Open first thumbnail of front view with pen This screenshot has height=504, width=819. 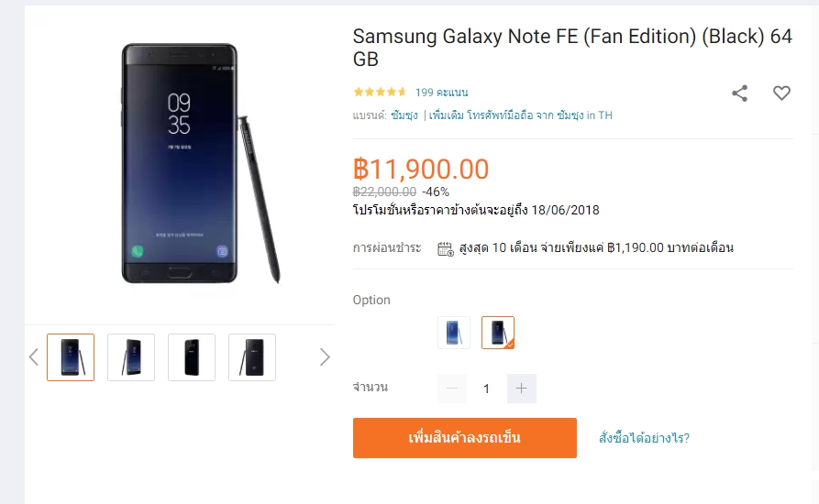point(71,357)
